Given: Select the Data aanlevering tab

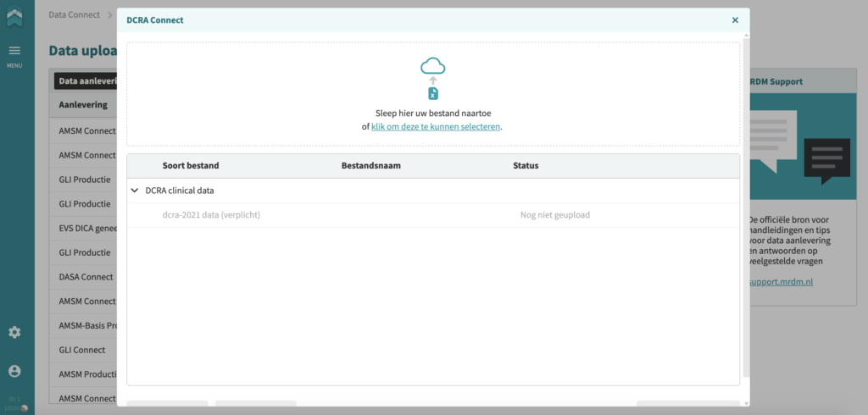Looking at the screenshot, I should 86,80.
